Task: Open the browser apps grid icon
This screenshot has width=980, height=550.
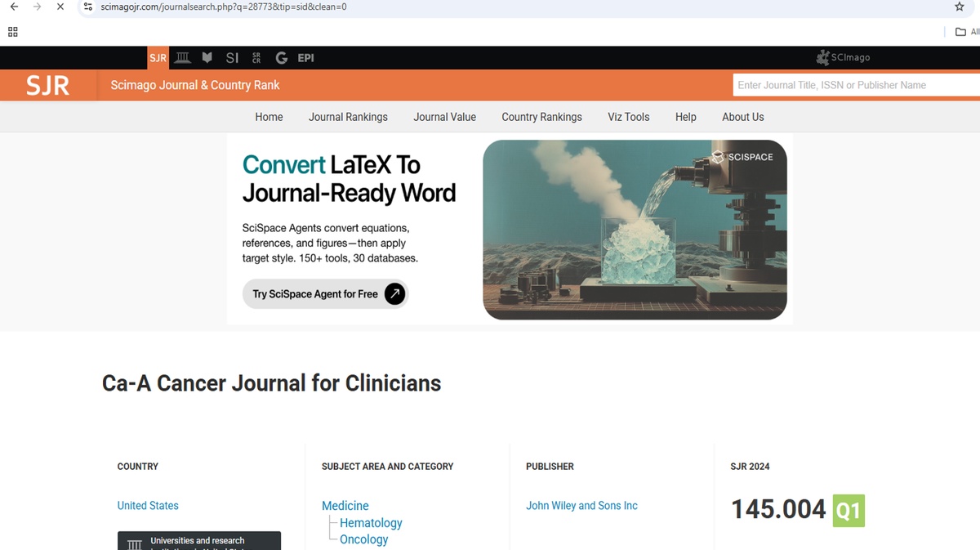Action: (x=12, y=32)
